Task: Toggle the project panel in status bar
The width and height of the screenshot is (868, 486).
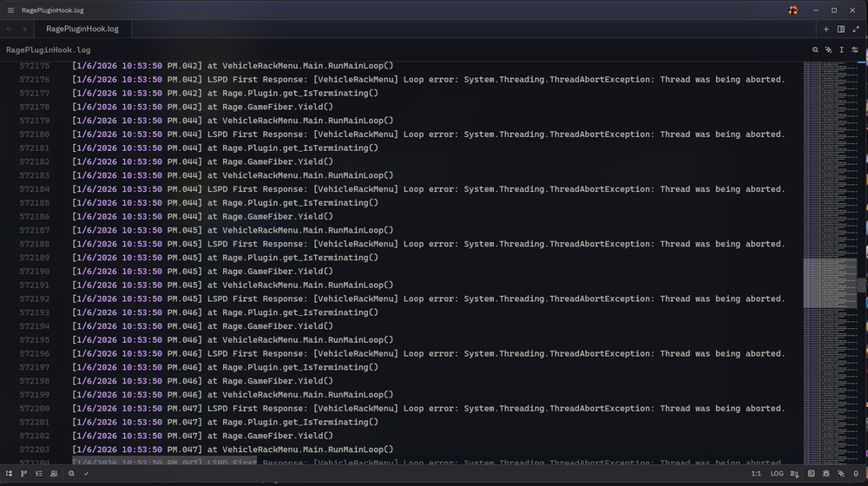Action: click(x=10, y=474)
